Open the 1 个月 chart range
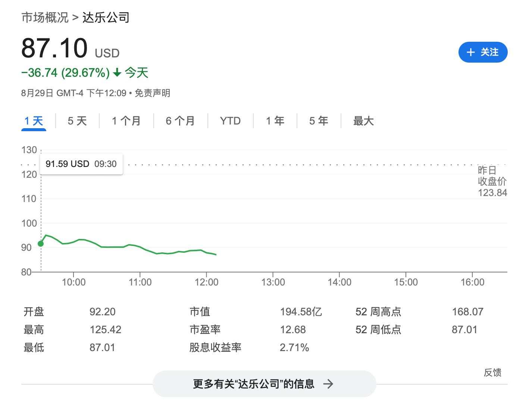The image size is (532, 404). [126, 121]
